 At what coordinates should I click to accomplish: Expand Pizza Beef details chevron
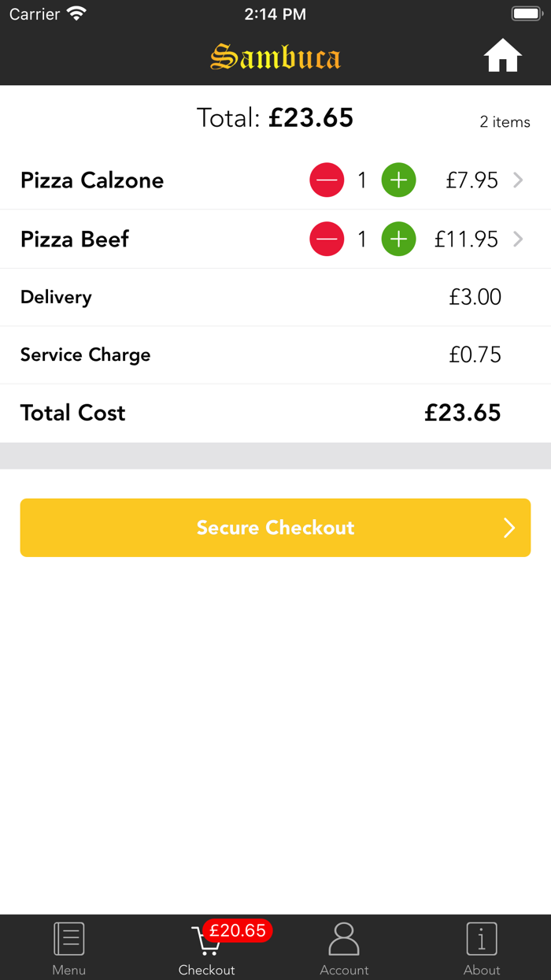518,239
